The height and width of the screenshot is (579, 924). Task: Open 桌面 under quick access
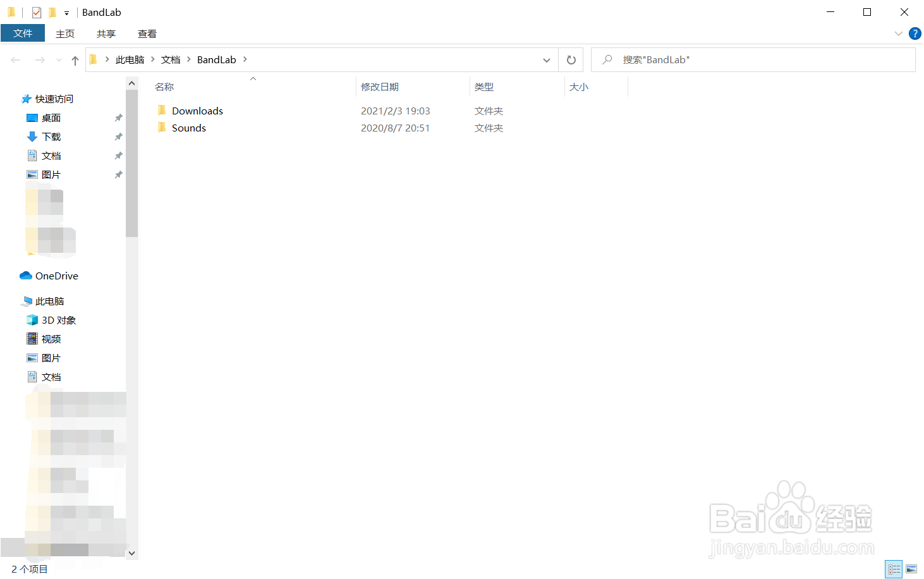(x=51, y=118)
